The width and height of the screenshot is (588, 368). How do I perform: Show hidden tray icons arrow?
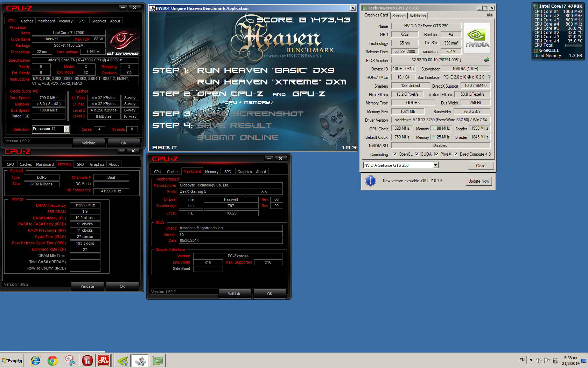[531, 360]
